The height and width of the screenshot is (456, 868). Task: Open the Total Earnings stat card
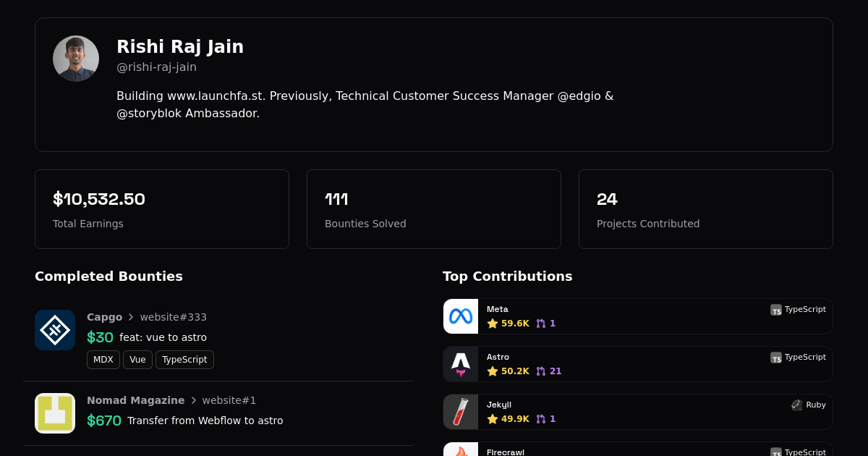click(x=162, y=209)
